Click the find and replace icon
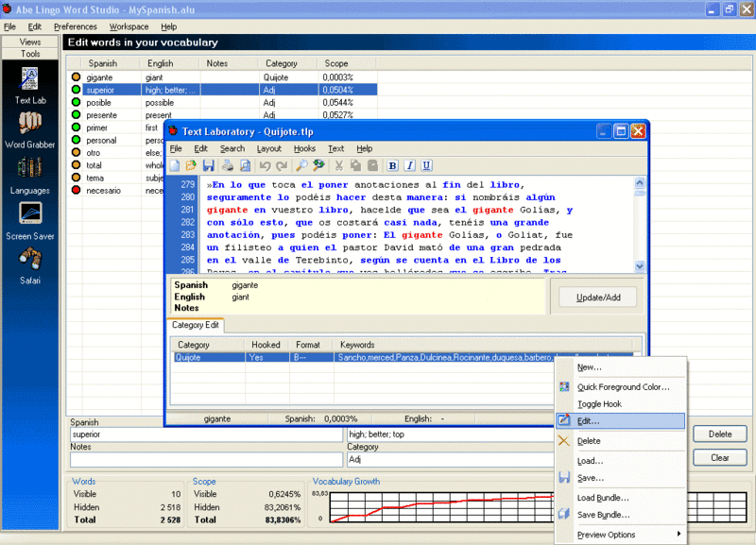This screenshot has height=545, width=756. [x=318, y=165]
